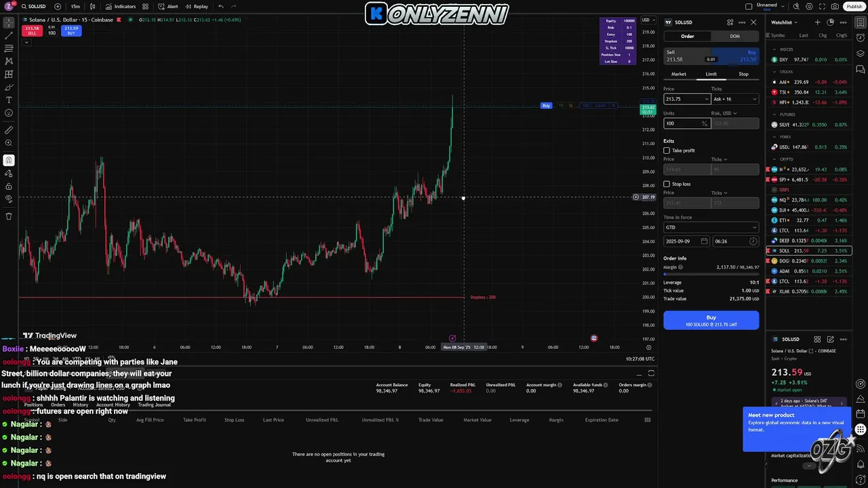Select the Market order type tab

[679, 74]
